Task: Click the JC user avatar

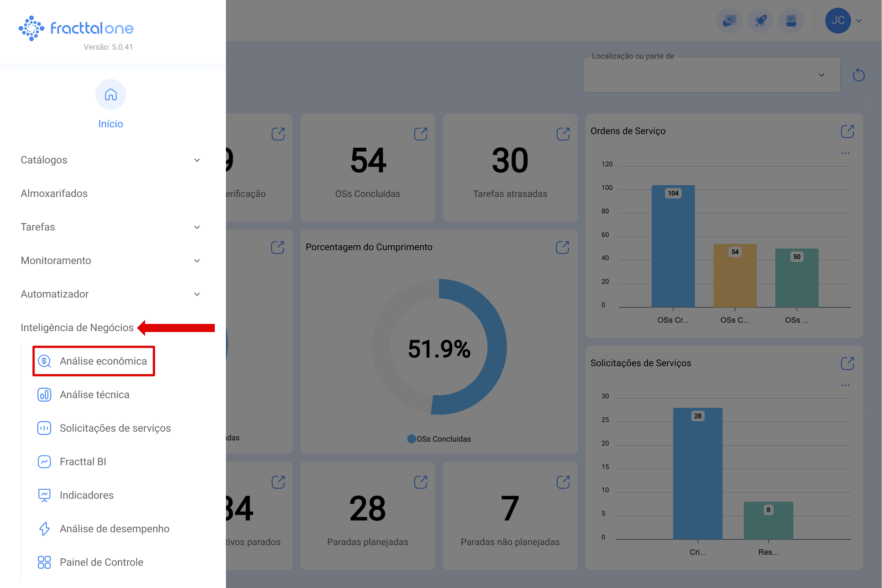Action: 838,21
